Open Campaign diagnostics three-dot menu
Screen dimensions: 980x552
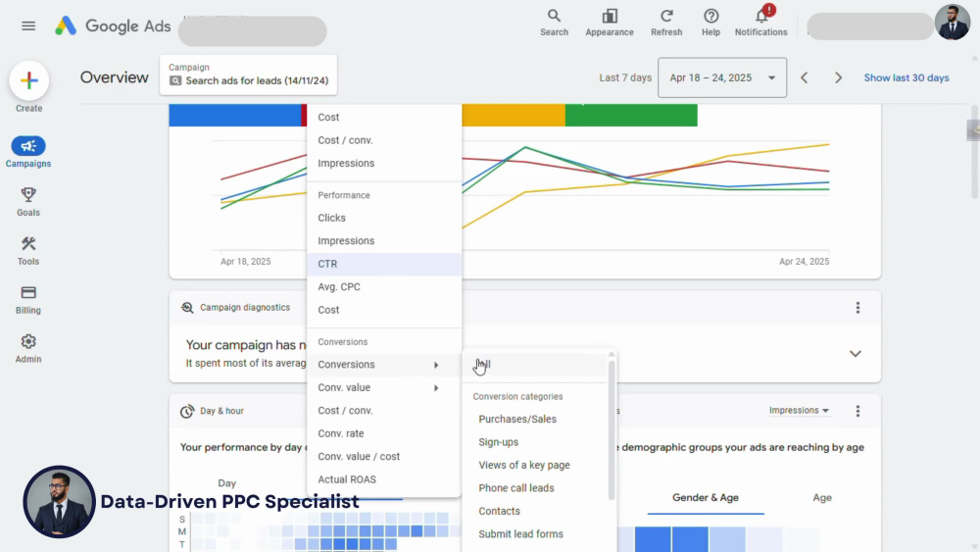click(x=857, y=308)
